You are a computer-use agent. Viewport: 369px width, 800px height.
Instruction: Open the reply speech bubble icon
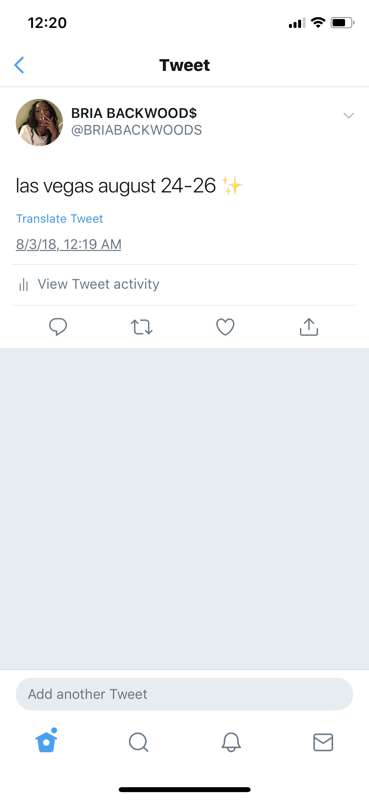(58, 327)
